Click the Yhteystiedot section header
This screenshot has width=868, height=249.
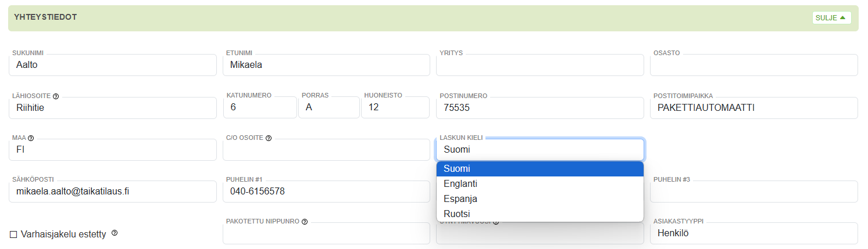(433, 18)
